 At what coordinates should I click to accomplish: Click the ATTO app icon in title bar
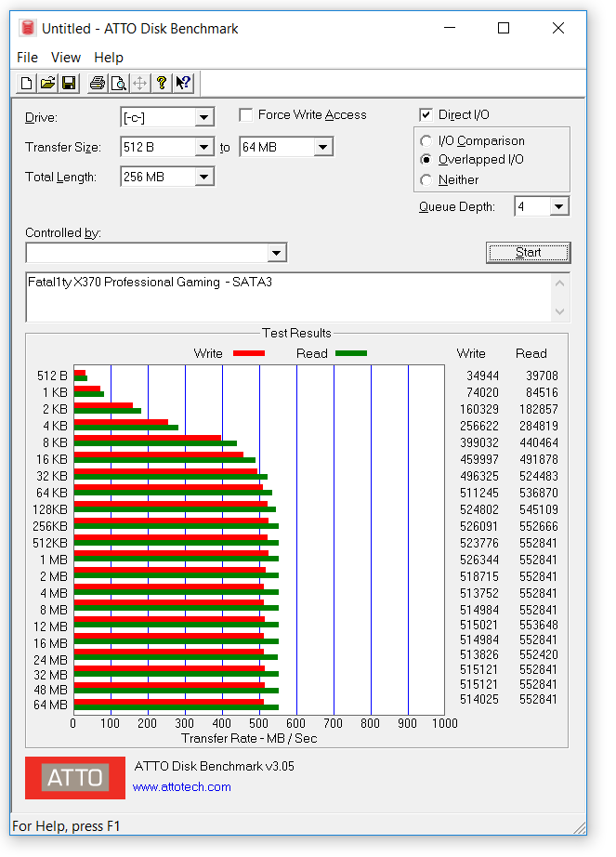[x=27, y=28]
